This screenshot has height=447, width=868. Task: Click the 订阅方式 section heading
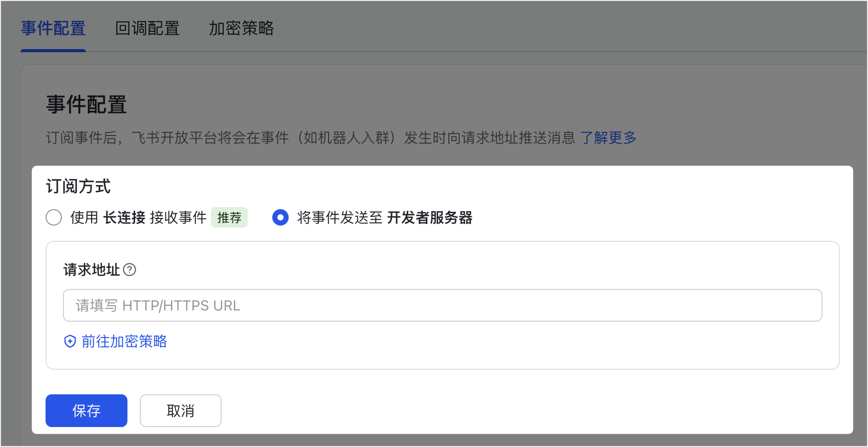78,186
